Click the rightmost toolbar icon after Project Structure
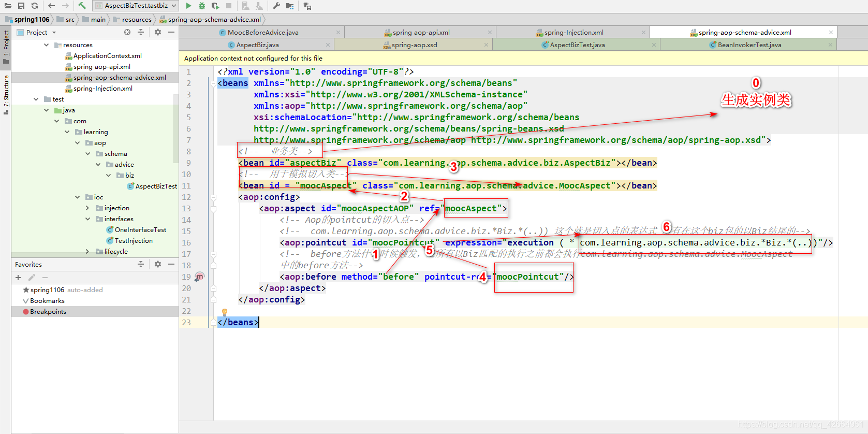Screen dimensions: 868x434 pos(307,6)
